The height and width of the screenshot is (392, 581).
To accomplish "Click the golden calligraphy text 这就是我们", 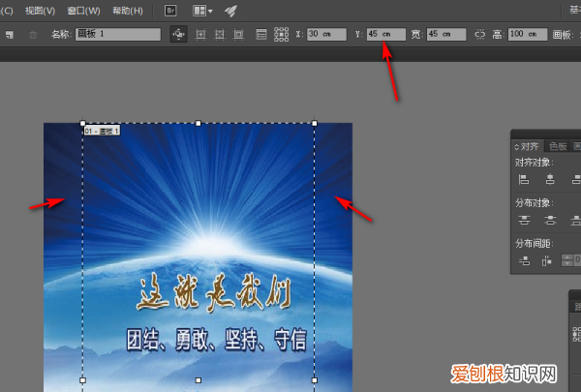I will click(214, 292).
